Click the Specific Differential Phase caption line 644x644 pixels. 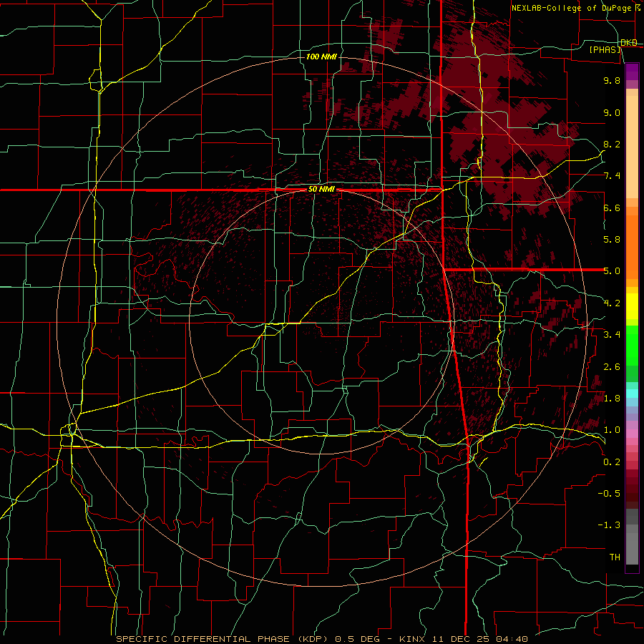tap(321, 639)
